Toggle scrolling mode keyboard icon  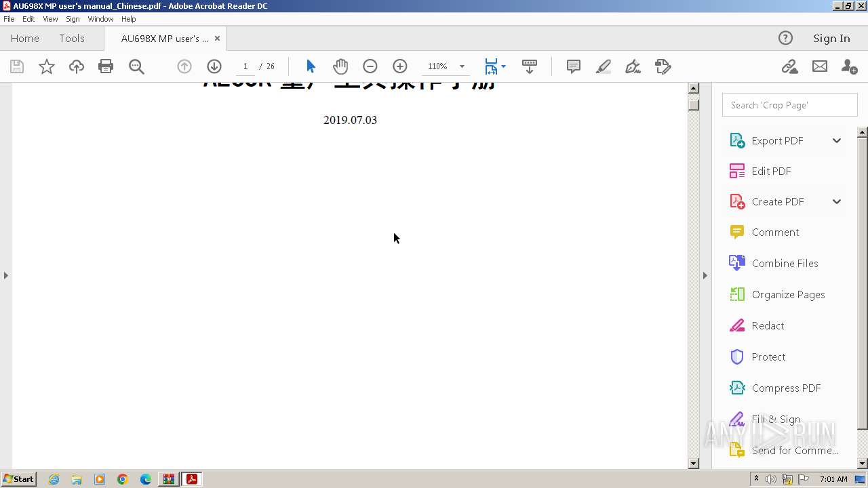coord(530,66)
